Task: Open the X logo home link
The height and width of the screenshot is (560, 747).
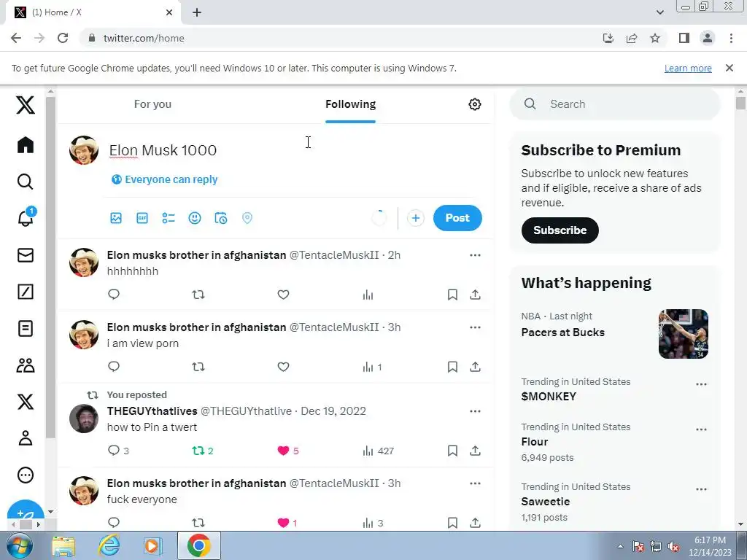Action: click(x=26, y=104)
